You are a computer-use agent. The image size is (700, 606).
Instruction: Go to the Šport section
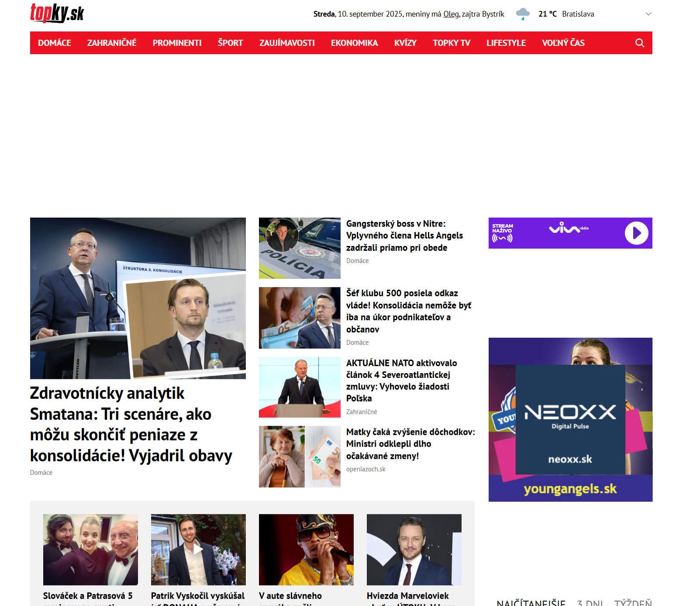pyautogui.click(x=230, y=43)
